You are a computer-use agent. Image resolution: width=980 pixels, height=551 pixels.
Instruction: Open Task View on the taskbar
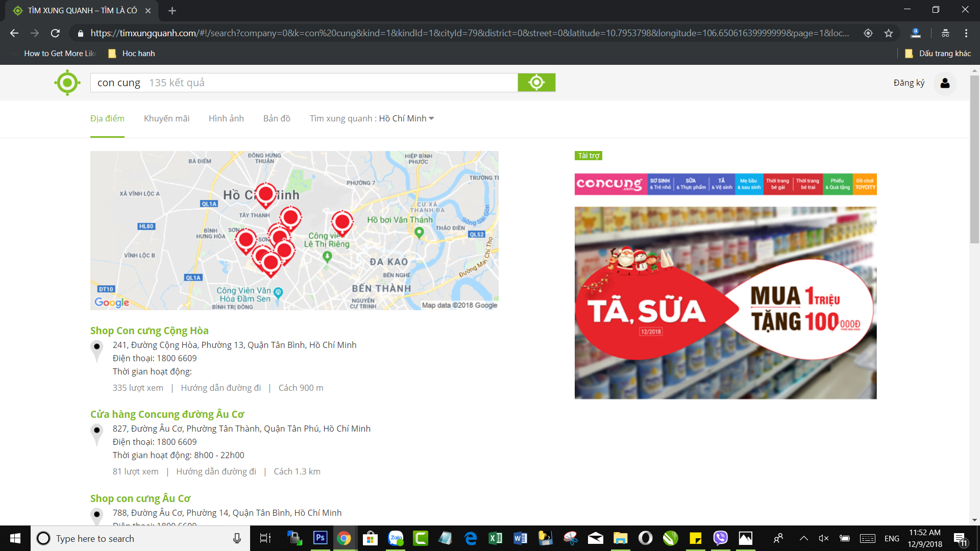[x=265, y=538]
